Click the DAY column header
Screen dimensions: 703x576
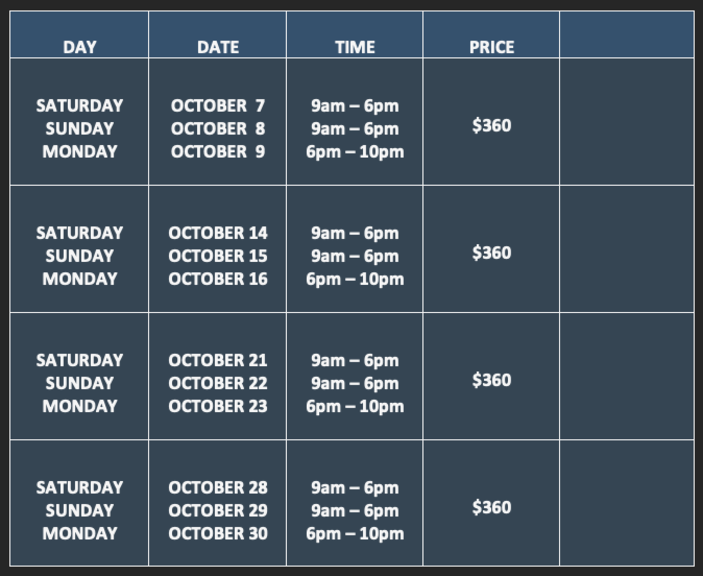pyautogui.click(x=79, y=47)
